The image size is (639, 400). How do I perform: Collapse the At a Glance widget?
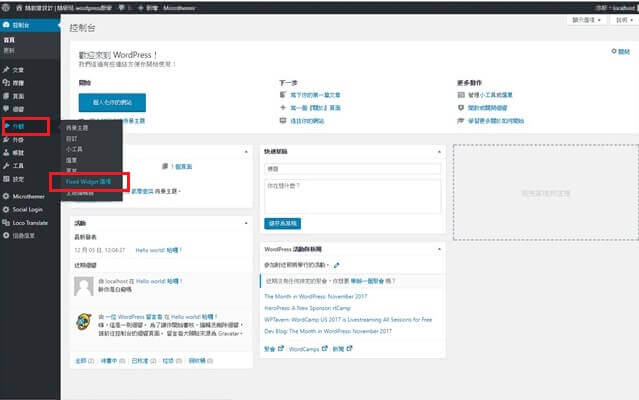tap(246, 152)
